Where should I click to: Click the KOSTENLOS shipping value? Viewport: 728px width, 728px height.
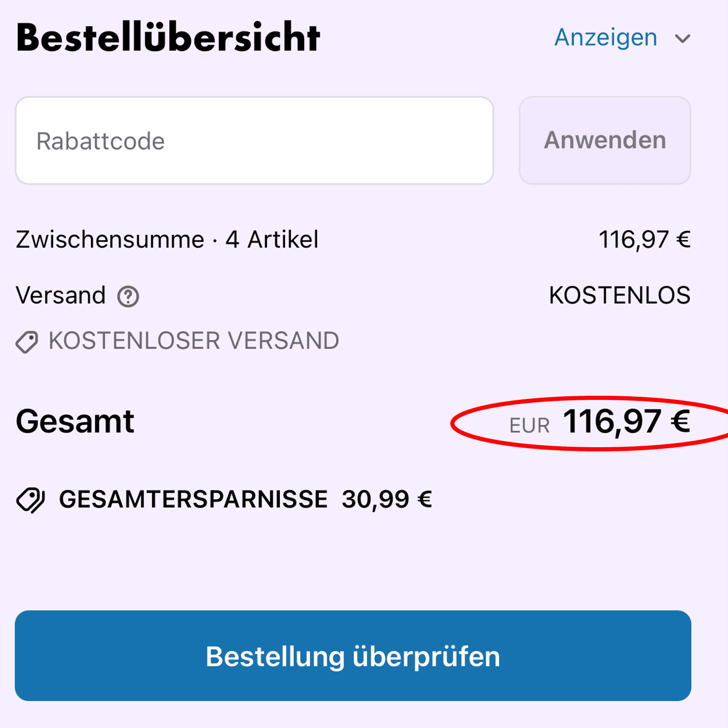619,295
